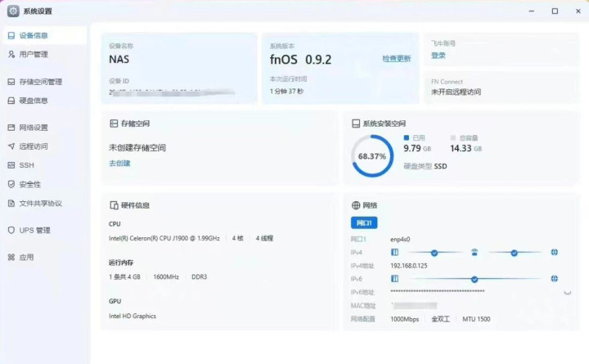The height and width of the screenshot is (364, 589).
Task: Select the 硬盘信息 disk icon
Action: 11,101
